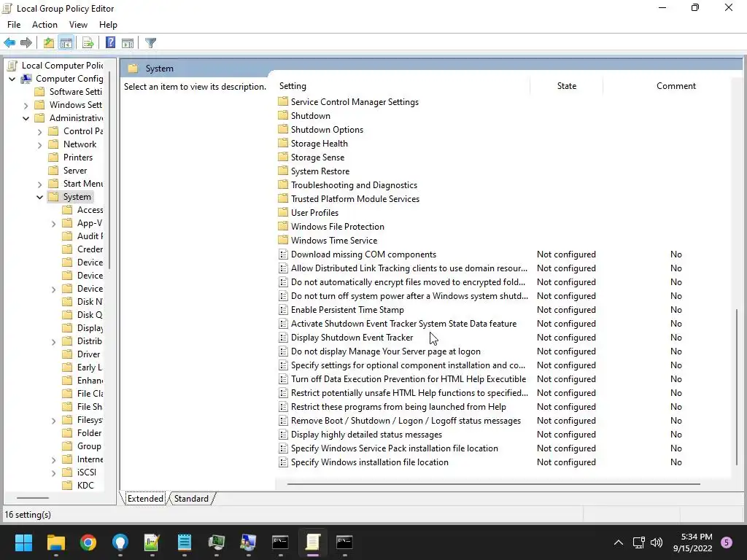Click the Filter funnel toolbar icon
Viewport: 747px width, 560px height.
click(150, 43)
